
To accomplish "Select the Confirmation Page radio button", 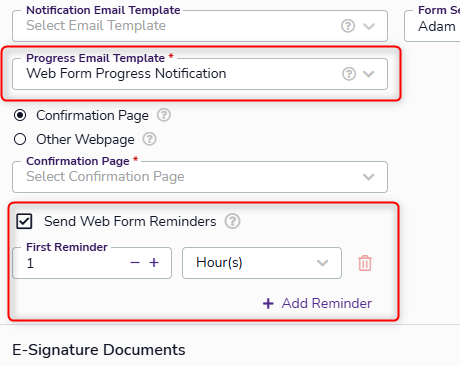I will pos(20,115).
